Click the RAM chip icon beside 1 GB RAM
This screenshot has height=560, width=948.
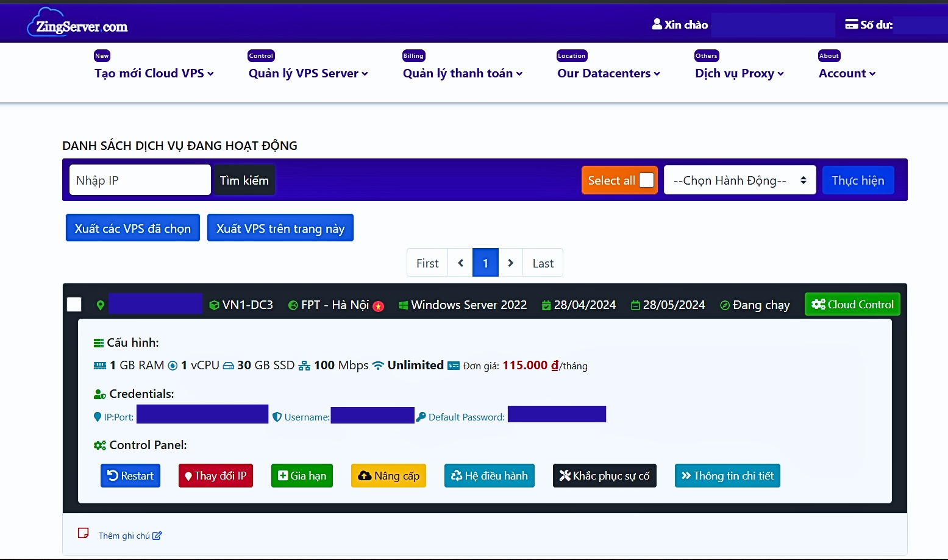click(x=100, y=366)
